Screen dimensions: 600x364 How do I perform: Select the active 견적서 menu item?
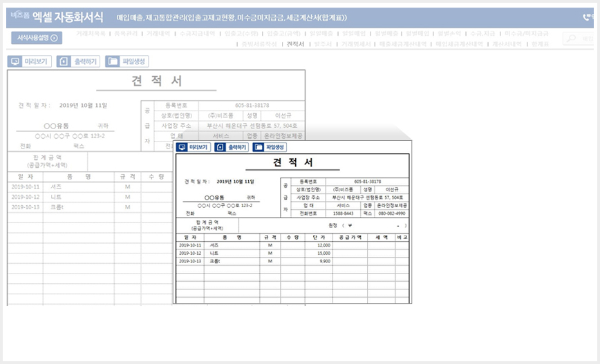(295, 44)
